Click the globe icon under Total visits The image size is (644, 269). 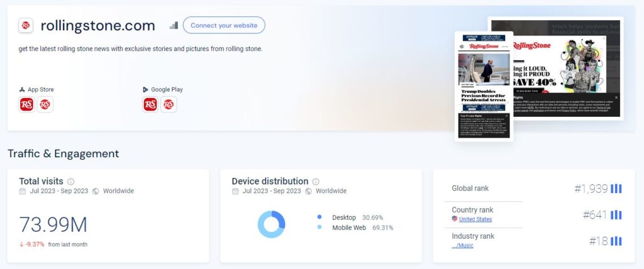pos(96,192)
